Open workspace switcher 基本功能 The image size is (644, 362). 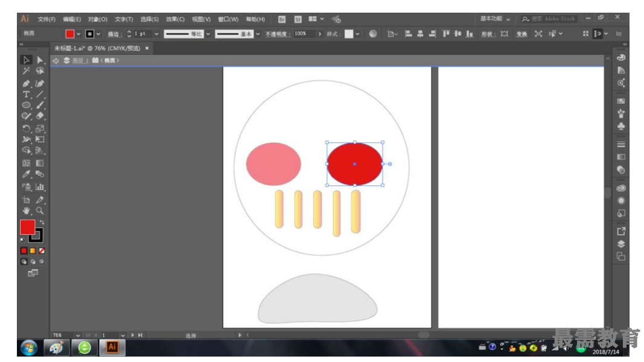pyautogui.click(x=496, y=19)
